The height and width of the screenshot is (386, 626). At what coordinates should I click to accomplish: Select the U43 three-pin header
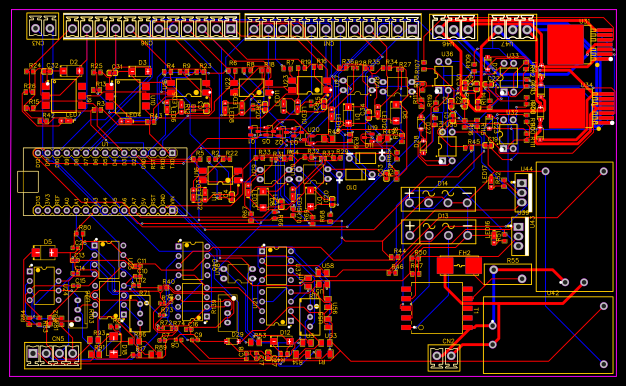pos(520,236)
